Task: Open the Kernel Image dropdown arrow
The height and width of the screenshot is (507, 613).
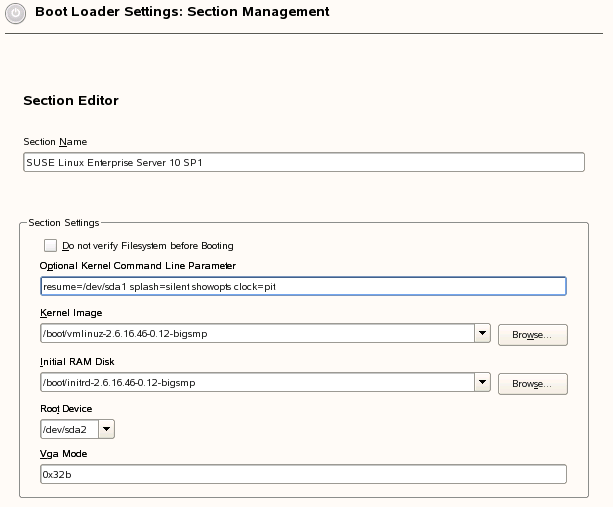Action: [482, 333]
